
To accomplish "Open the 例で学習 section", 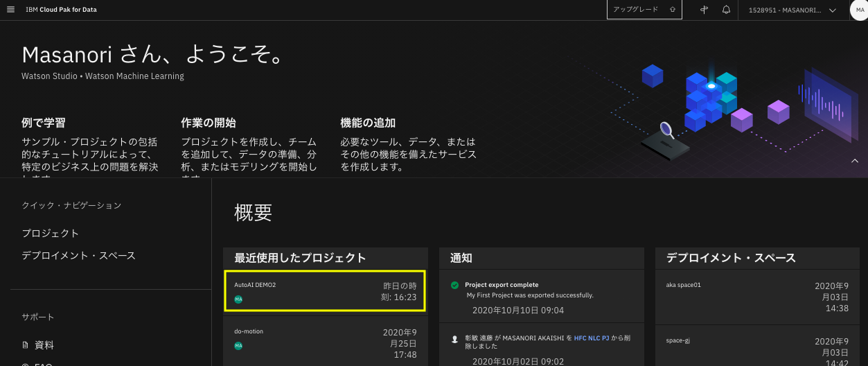I will (44, 123).
